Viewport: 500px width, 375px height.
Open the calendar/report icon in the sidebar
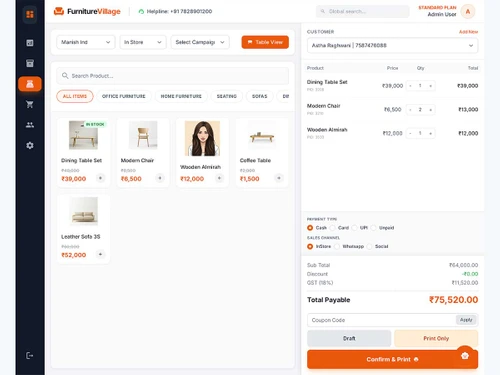coord(30,43)
